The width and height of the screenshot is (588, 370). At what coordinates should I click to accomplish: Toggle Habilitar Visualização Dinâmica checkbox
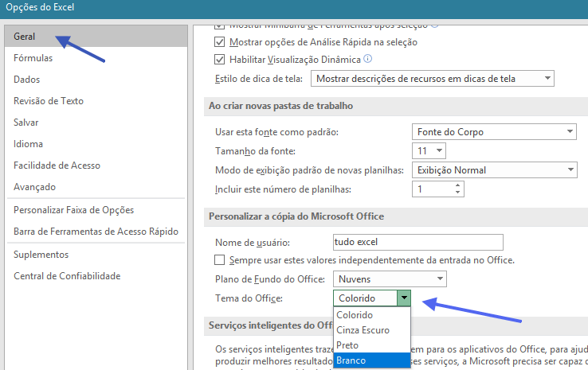[x=219, y=60]
